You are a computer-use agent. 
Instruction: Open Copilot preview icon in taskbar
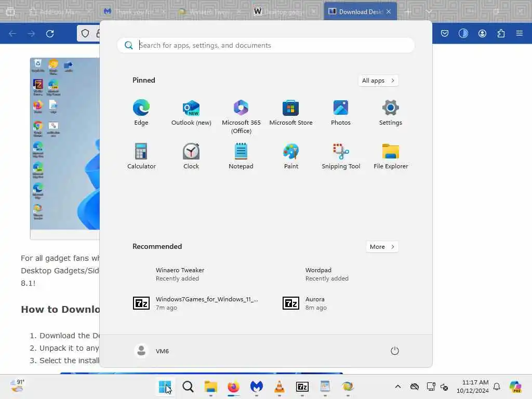(x=515, y=387)
